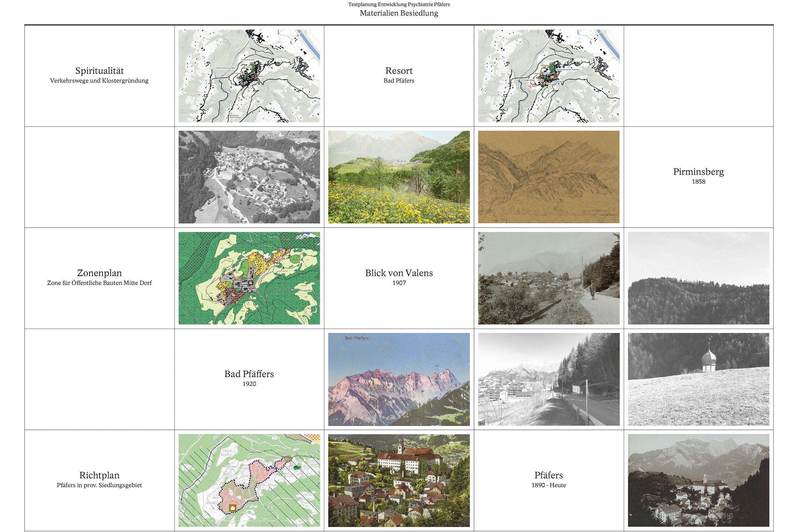Click the Blick von Valens 1907 caption
The width and height of the screenshot is (798, 532).
[399, 277]
